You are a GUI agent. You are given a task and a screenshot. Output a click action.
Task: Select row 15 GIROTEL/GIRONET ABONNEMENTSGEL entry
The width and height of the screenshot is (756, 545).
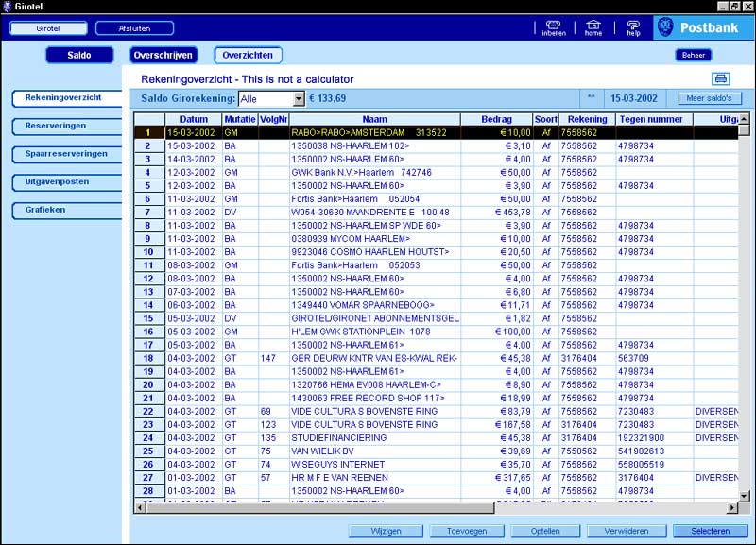pyautogui.click(x=436, y=318)
